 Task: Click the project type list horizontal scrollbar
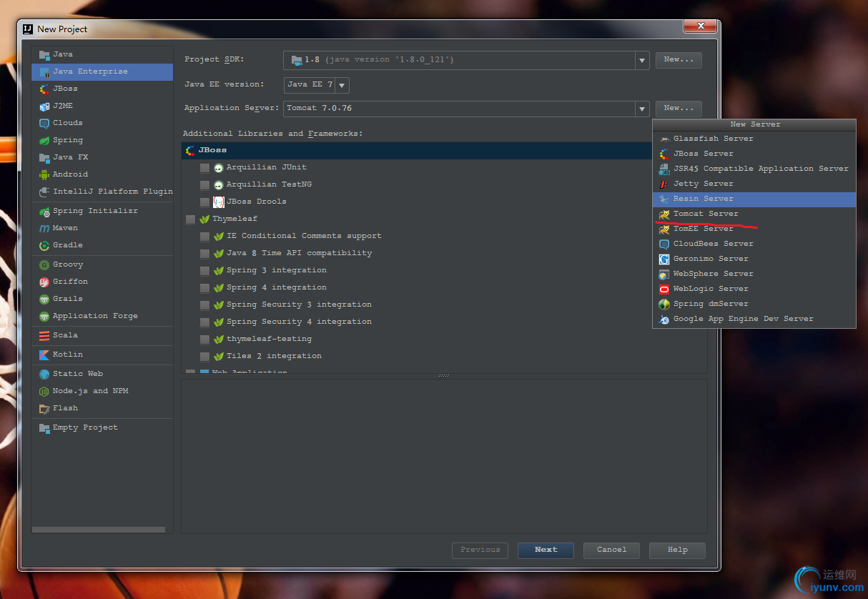[x=99, y=530]
